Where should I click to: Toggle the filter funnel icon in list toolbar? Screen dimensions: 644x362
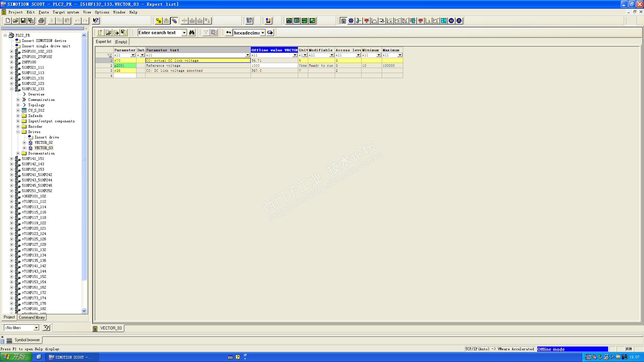click(x=206, y=33)
